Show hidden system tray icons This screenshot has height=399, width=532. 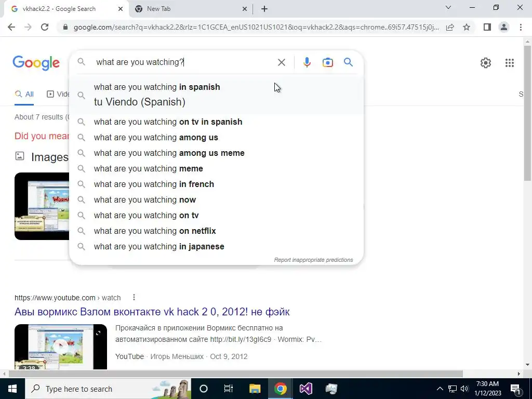(x=440, y=389)
